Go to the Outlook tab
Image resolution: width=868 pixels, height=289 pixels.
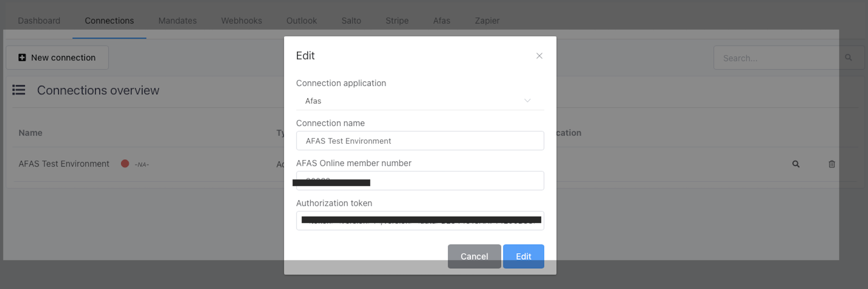[x=302, y=21]
